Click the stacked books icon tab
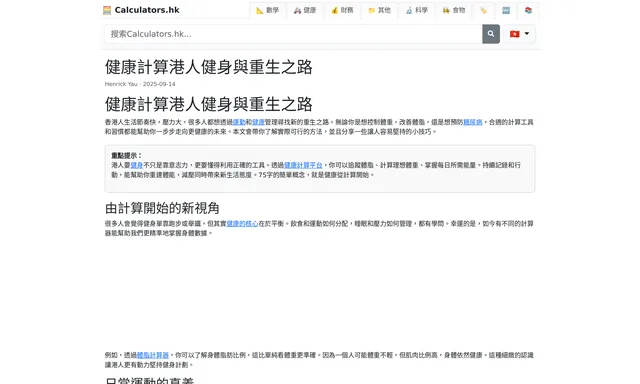This screenshot has height=384, width=640. (x=528, y=10)
